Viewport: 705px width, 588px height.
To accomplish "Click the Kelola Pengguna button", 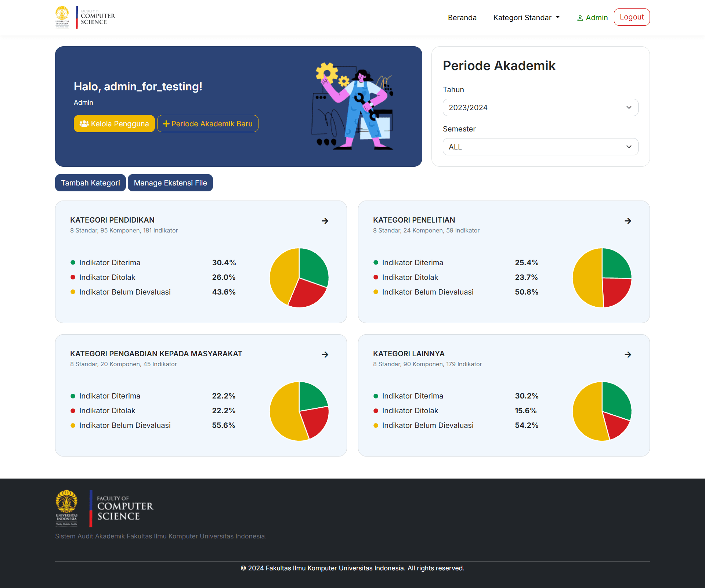I will pos(114,124).
